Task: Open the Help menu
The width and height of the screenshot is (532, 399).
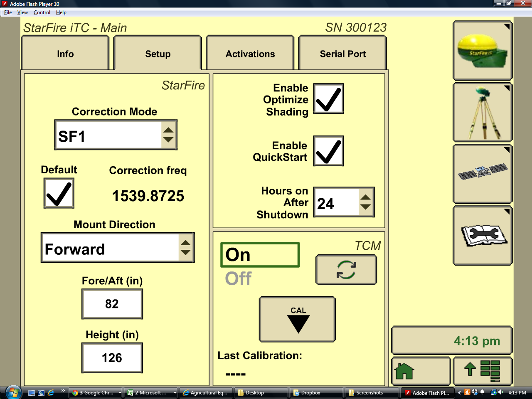Action: [x=61, y=12]
